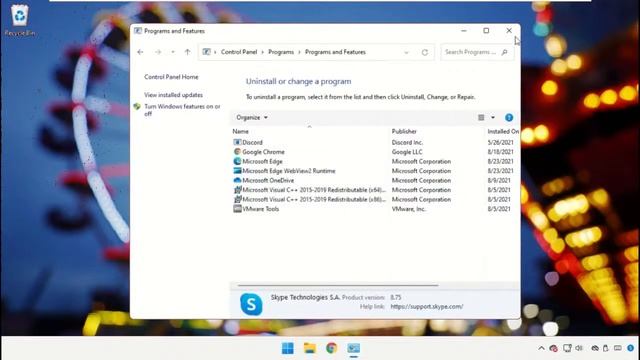Click Control Panel taskbar icon

(x=353, y=348)
